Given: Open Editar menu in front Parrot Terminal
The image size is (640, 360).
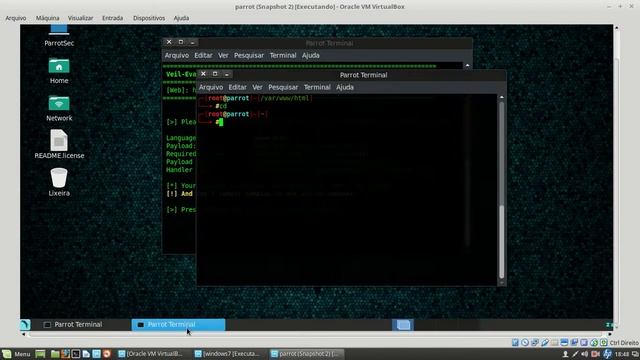Looking at the screenshot, I should click(x=238, y=87).
